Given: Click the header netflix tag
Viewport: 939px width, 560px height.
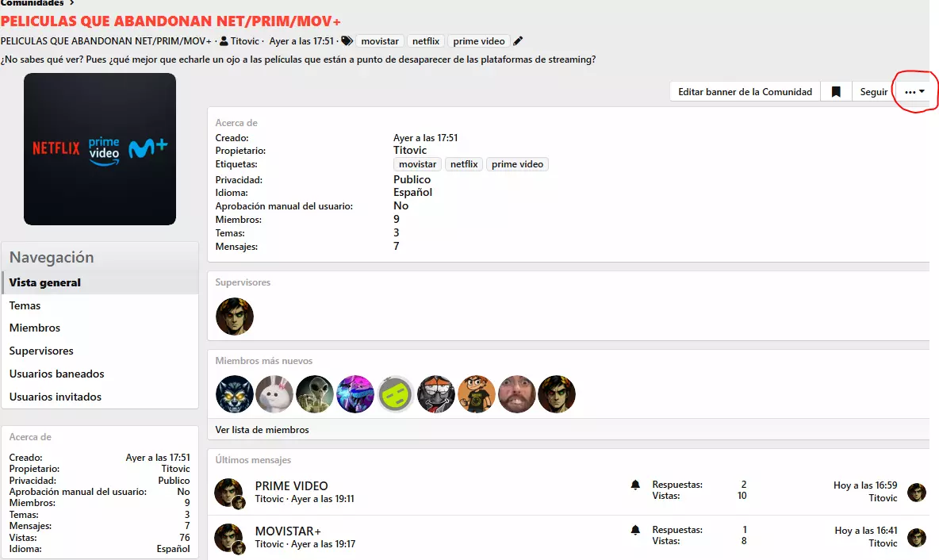Looking at the screenshot, I should click(x=426, y=41).
